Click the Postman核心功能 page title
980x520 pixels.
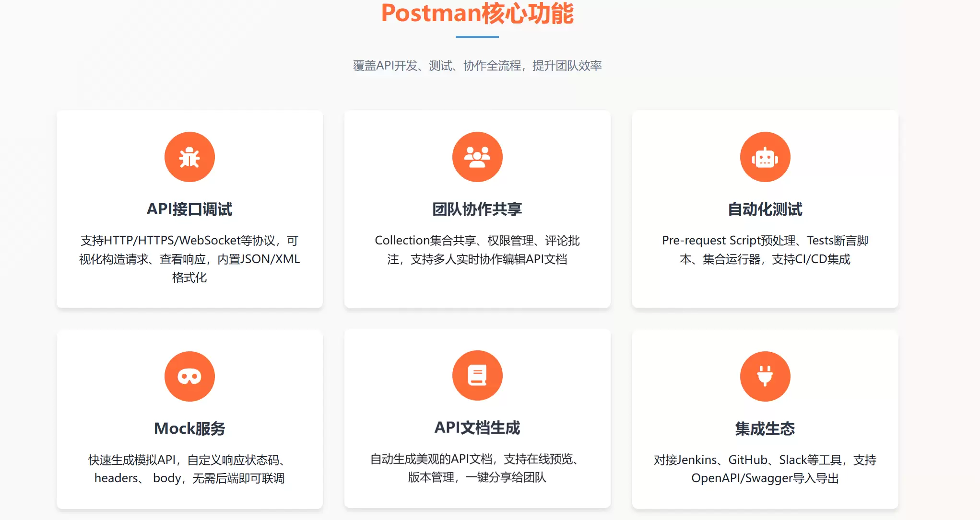(x=478, y=14)
